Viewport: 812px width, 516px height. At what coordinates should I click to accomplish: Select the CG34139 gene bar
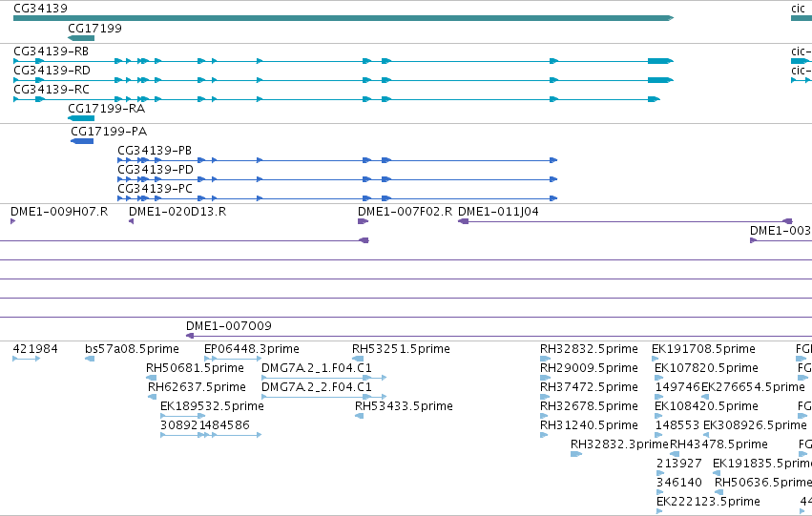point(344,18)
